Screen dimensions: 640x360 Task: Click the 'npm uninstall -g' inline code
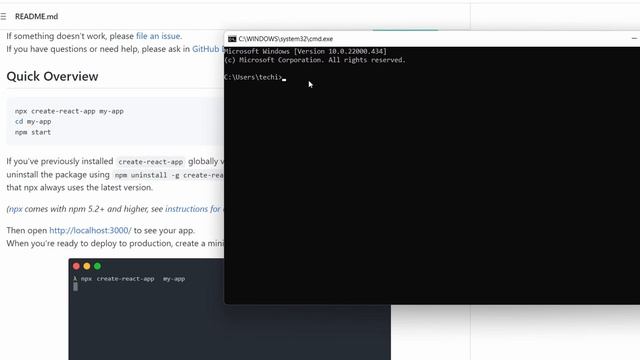(168, 175)
